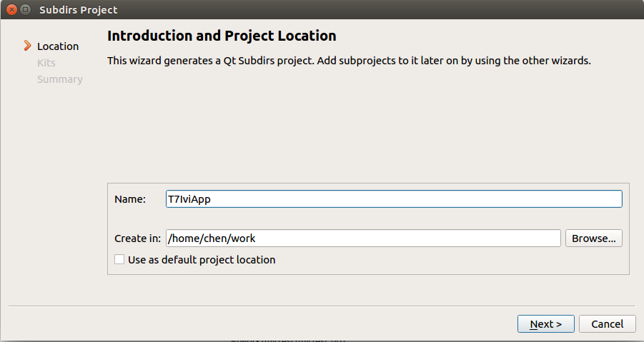Click the gray window button beside close
The height and width of the screenshot is (342, 644).
pos(26,9)
